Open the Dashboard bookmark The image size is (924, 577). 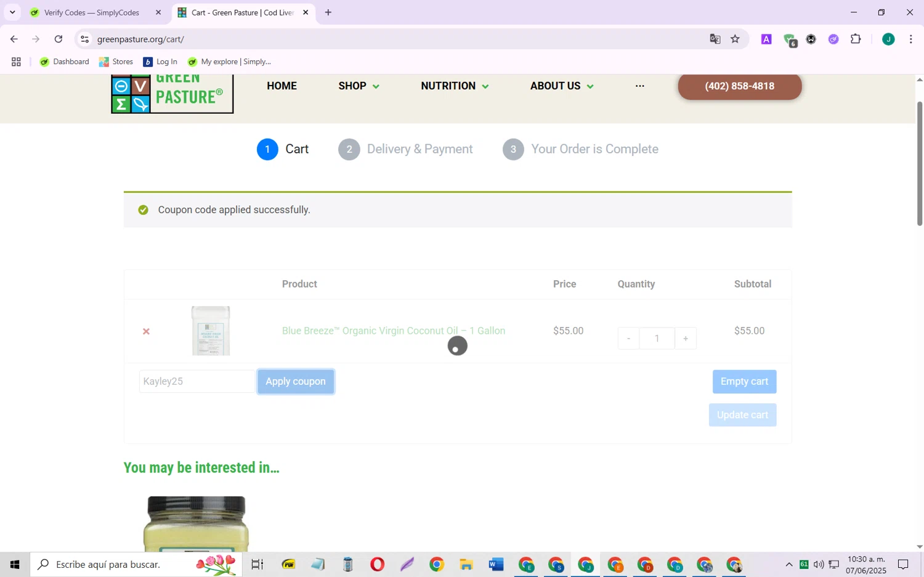64,62
